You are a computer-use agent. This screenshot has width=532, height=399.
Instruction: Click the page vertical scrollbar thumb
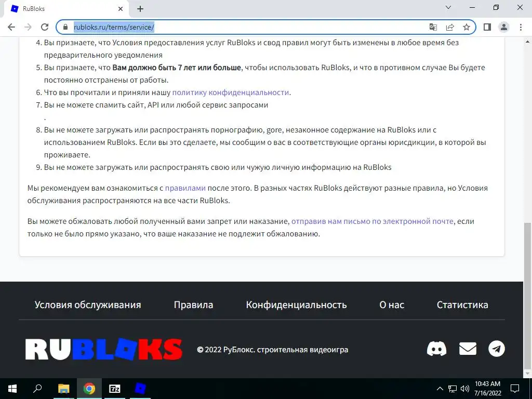click(528, 295)
